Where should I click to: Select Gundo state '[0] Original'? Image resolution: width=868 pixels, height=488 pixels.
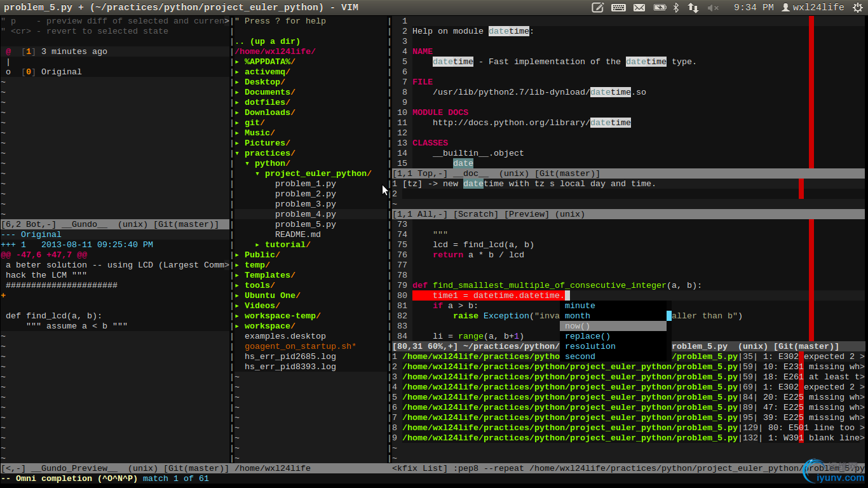coord(51,72)
